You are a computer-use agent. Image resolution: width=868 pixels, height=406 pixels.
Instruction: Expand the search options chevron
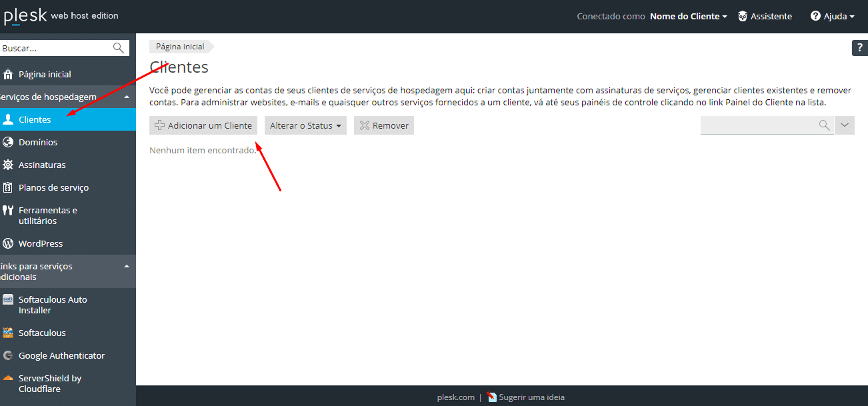(x=845, y=125)
